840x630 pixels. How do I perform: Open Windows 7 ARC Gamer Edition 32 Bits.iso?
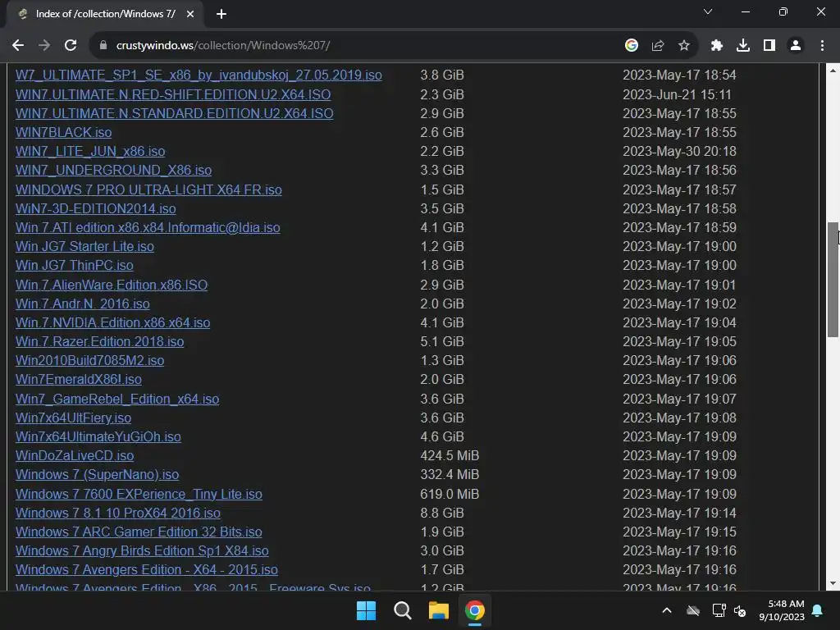(x=139, y=532)
